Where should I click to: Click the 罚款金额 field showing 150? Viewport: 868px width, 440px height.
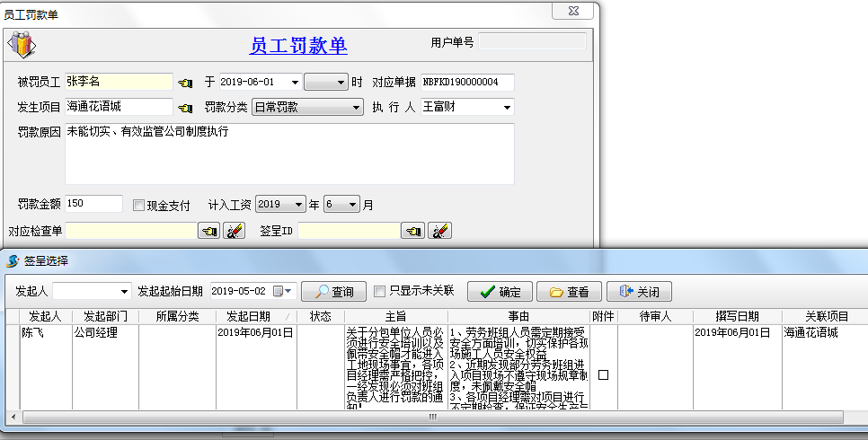tap(93, 204)
